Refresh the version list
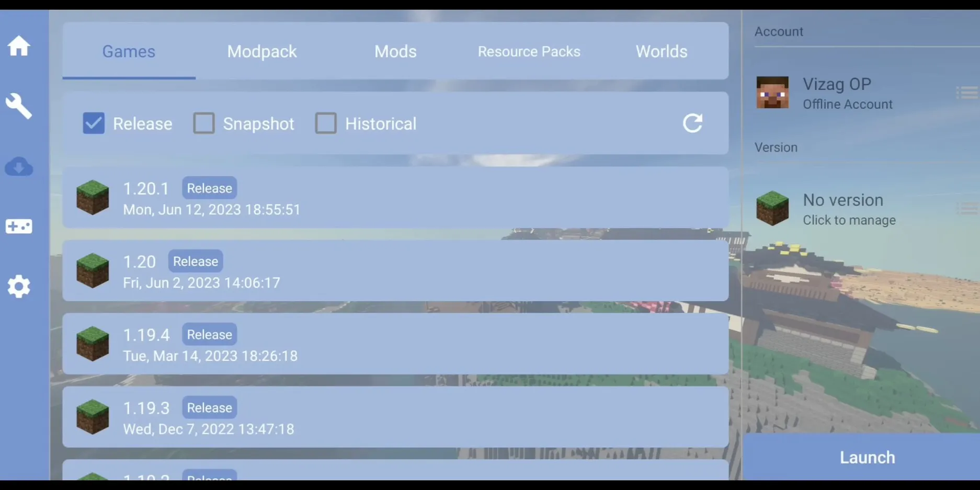 (x=692, y=123)
